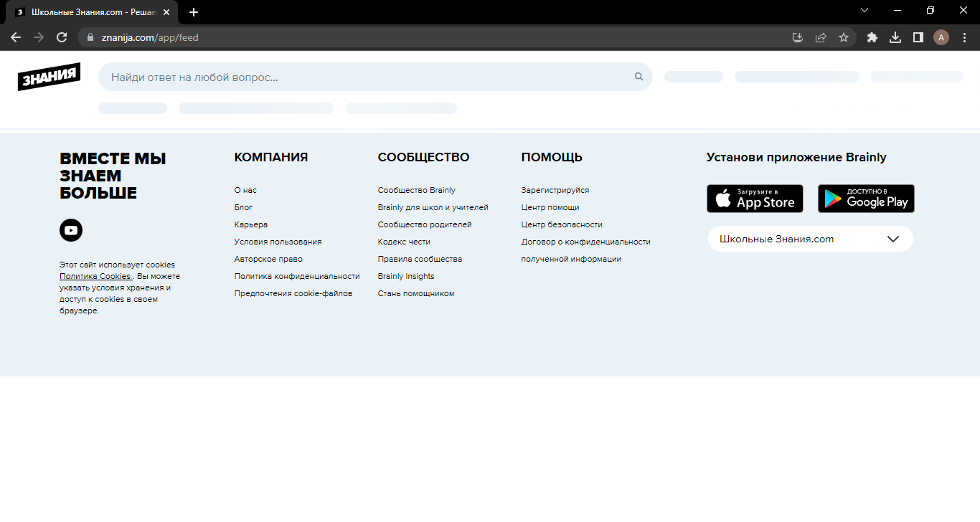Viewport: 980px width, 522px height.
Task: Toggle the browser side panel
Action: [x=918, y=37]
